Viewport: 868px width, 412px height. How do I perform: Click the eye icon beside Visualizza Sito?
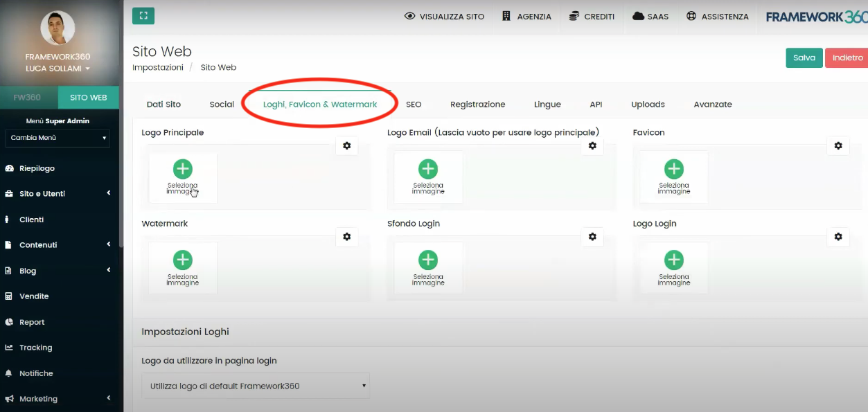409,16
